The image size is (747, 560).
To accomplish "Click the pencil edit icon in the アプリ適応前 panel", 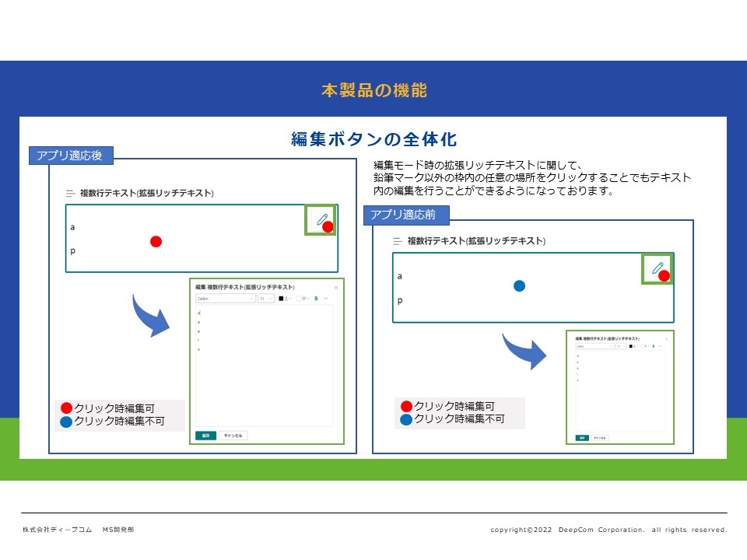I will [x=657, y=268].
